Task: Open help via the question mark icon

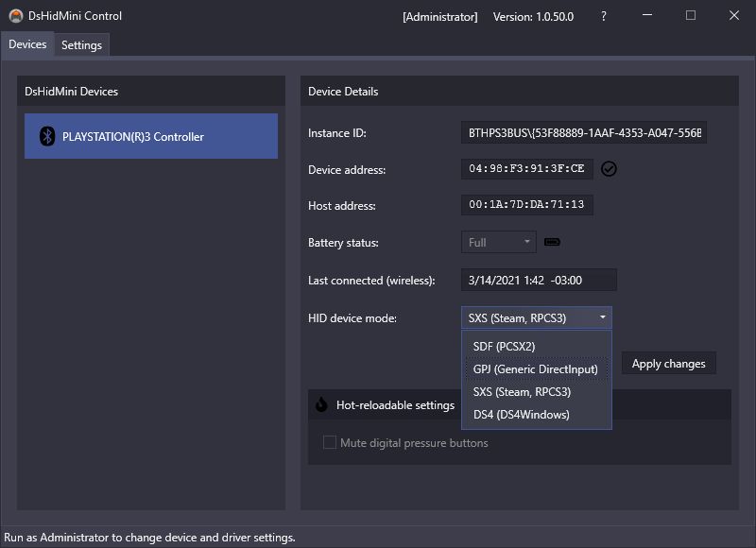Action: [x=602, y=16]
